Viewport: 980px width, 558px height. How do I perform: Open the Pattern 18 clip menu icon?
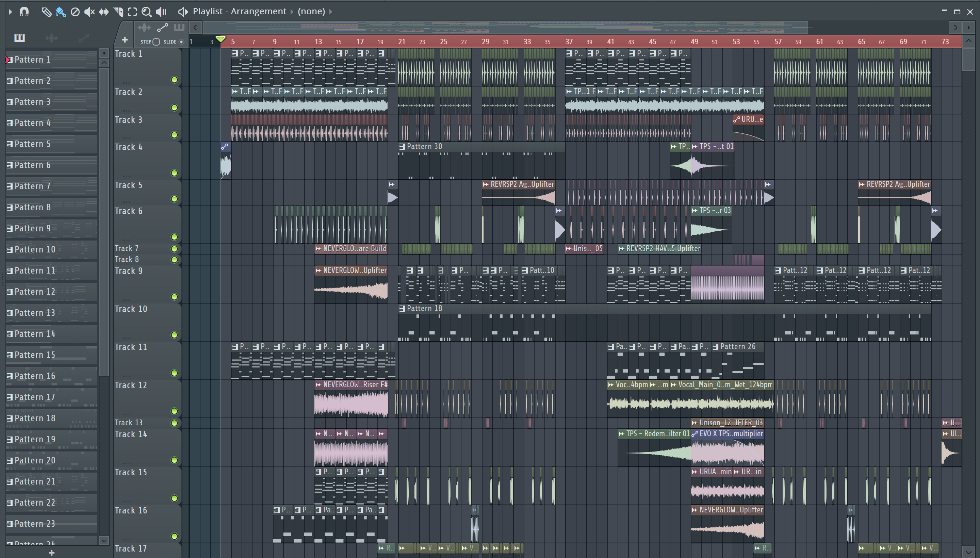[x=402, y=309]
